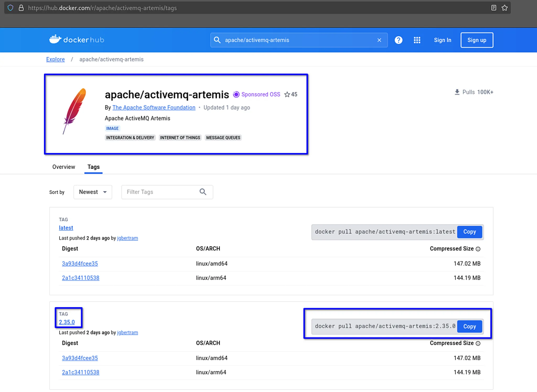Open the apps grid icon
537x392 pixels.
point(417,40)
